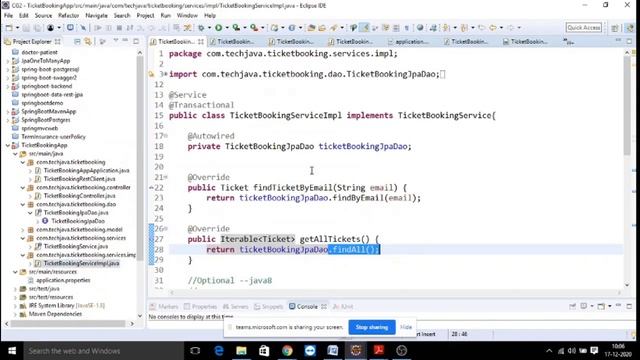Click the Stop sharing button
The width and height of the screenshot is (640, 360).
pos(372,327)
